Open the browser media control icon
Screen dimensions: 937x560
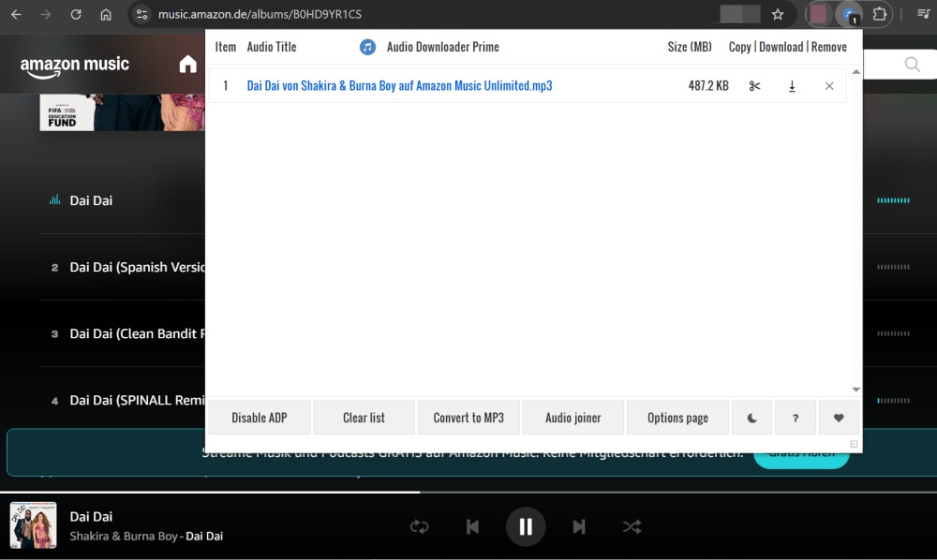pos(923,14)
